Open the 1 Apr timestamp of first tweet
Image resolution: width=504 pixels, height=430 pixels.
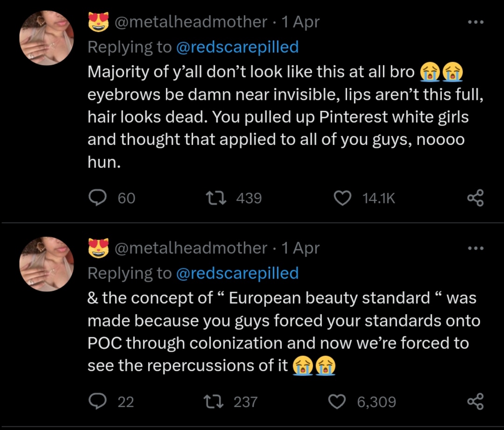pyautogui.click(x=300, y=22)
